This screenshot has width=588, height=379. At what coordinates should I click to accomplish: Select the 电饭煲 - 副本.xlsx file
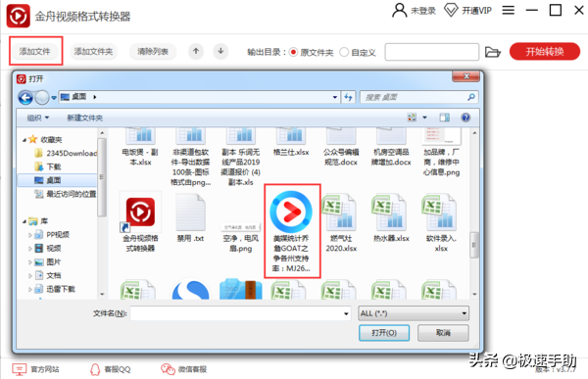(140, 147)
